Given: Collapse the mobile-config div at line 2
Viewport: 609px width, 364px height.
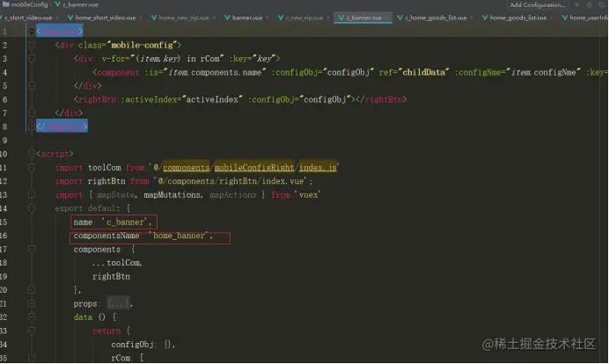Looking at the screenshot, I should click(32, 45).
